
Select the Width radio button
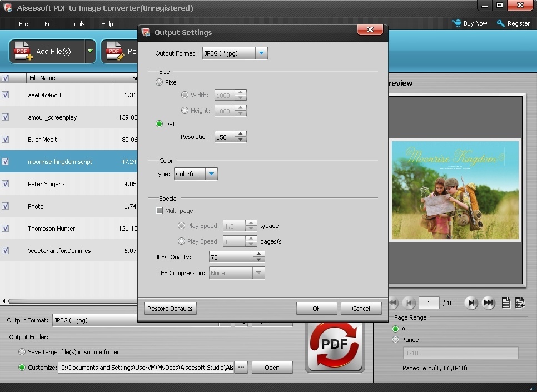(185, 95)
